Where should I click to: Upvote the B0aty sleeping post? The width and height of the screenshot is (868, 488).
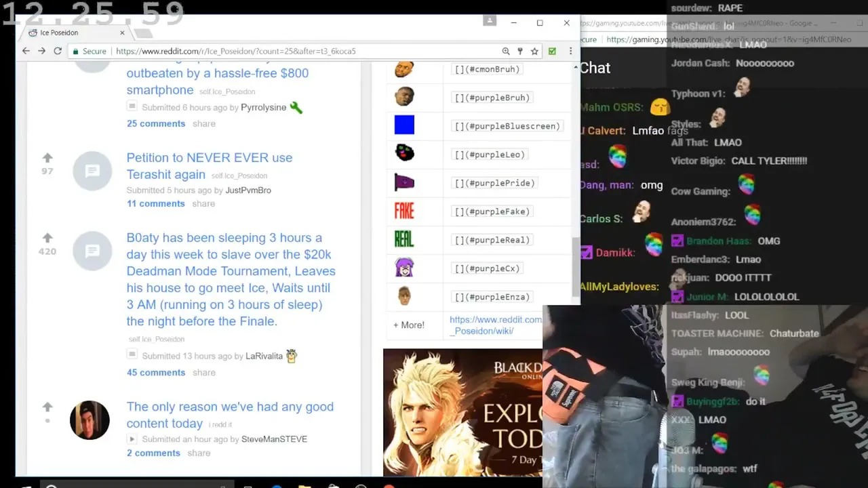(47, 238)
